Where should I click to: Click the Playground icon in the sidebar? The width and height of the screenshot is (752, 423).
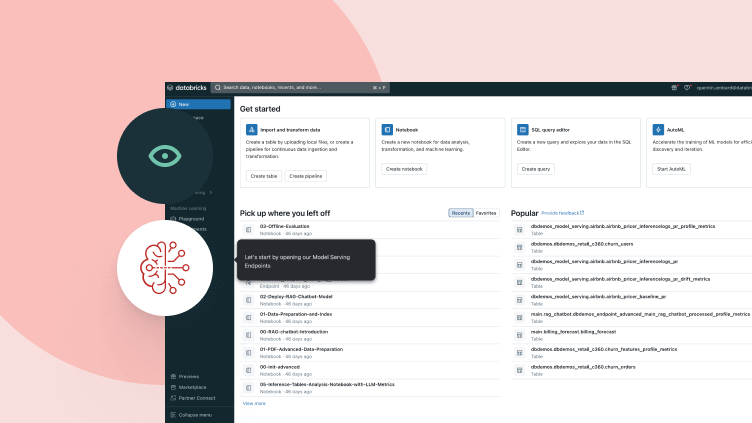pyautogui.click(x=173, y=219)
